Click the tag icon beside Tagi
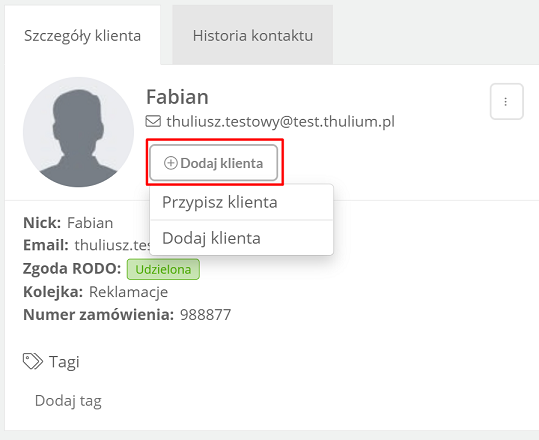The width and height of the screenshot is (539, 440). [33, 361]
